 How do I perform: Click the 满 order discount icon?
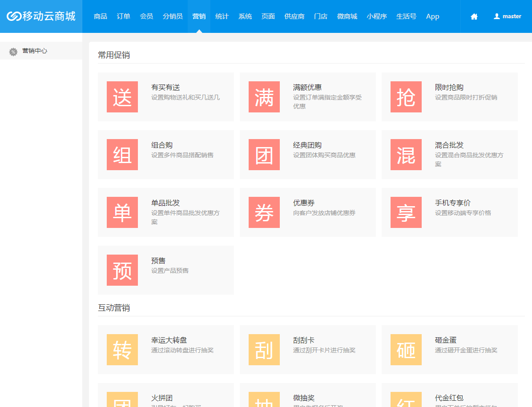264,97
